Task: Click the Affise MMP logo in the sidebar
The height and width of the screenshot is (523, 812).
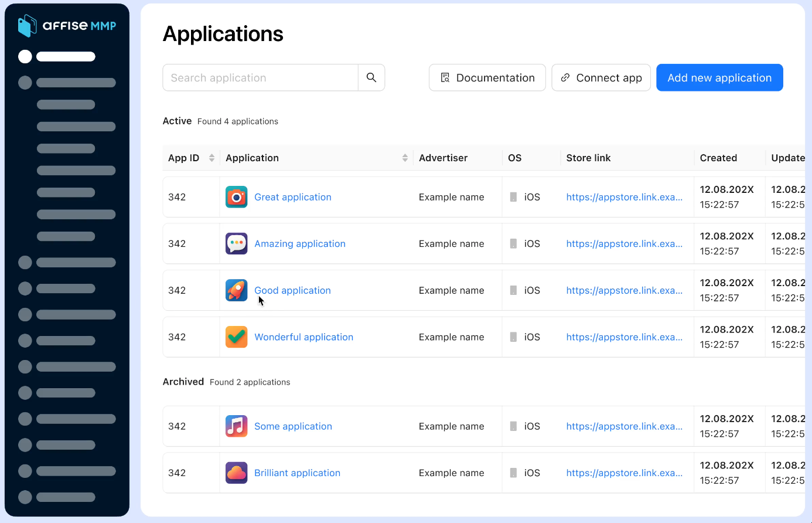Action: click(x=67, y=26)
